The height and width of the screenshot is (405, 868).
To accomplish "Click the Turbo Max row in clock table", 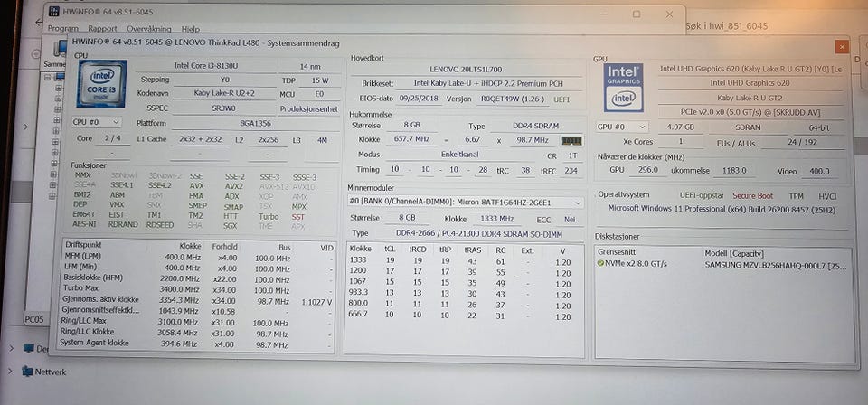I will (x=199, y=290).
